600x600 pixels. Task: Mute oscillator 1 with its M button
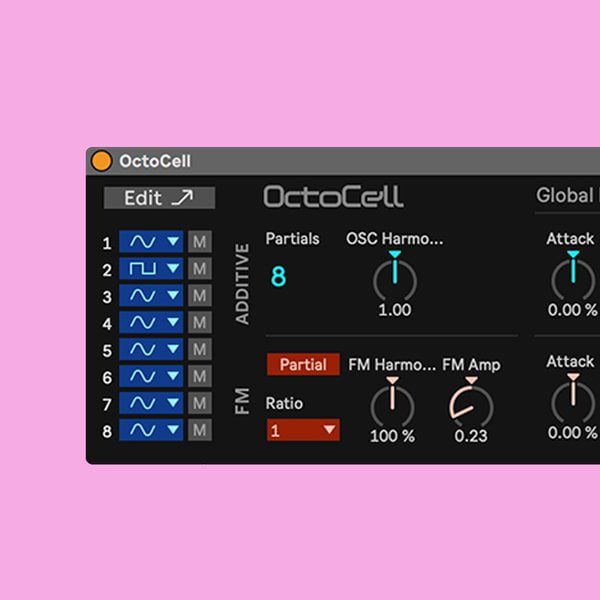[x=200, y=241]
